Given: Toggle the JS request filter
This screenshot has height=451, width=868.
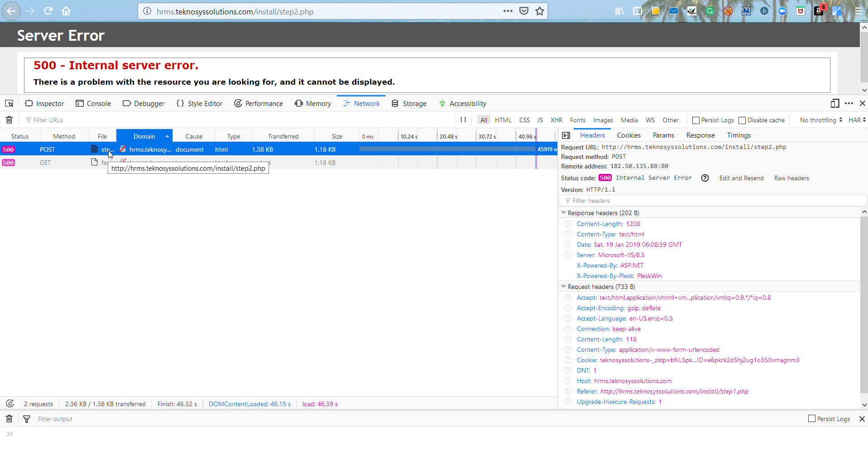Looking at the screenshot, I should [540, 120].
